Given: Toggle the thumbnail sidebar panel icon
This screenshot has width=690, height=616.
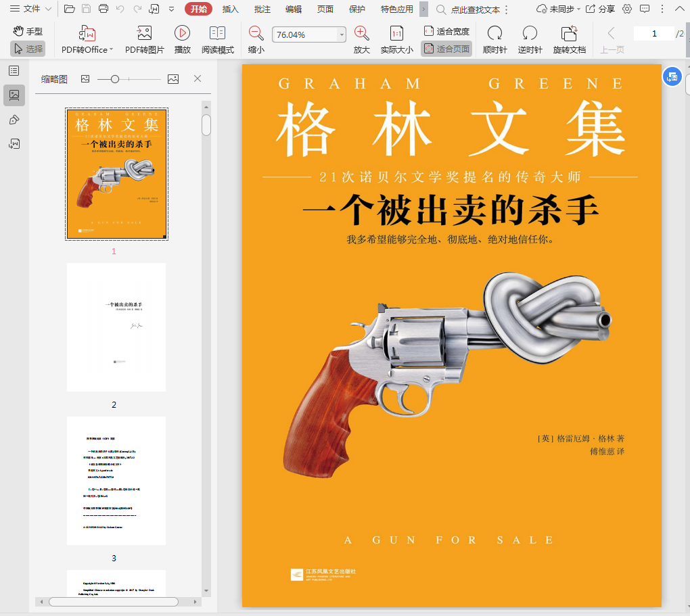Looking at the screenshot, I should pyautogui.click(x=14, y=95).
